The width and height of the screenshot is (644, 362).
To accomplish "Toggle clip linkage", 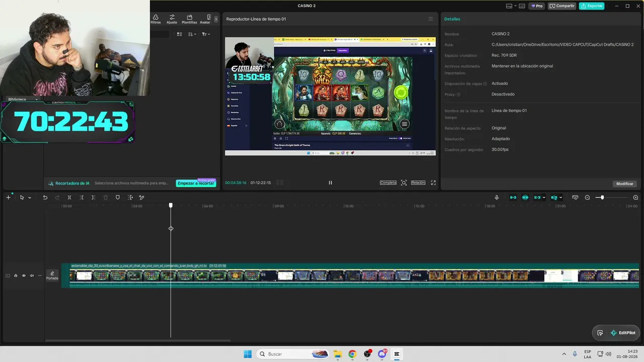I will coord(537,198).
